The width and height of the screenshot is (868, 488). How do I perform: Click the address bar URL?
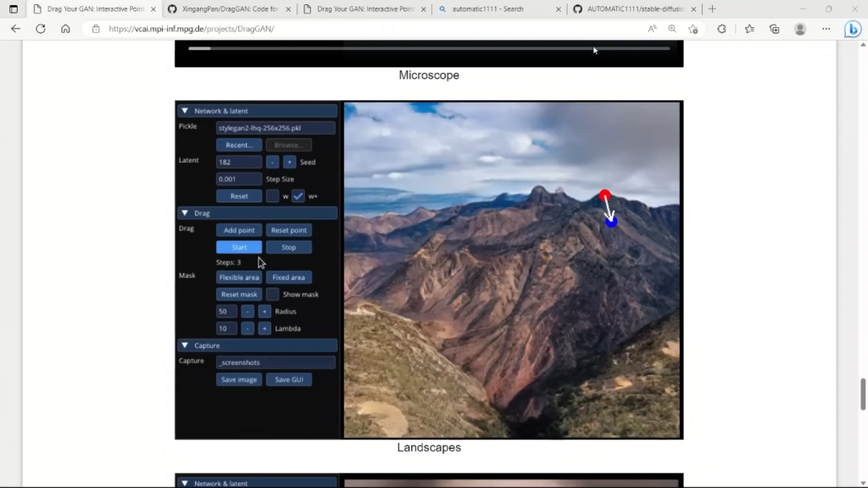pos(191,29)
